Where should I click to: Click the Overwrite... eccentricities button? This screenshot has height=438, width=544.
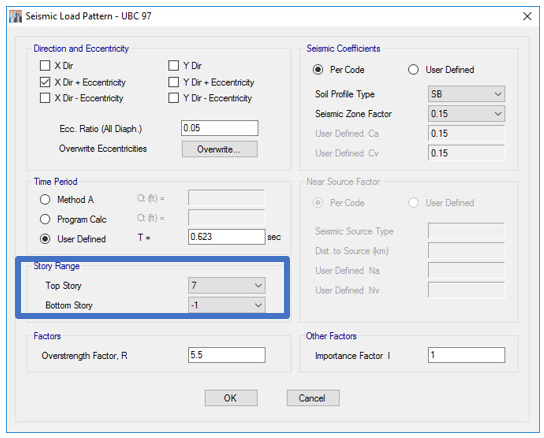(x=220, y=149)
